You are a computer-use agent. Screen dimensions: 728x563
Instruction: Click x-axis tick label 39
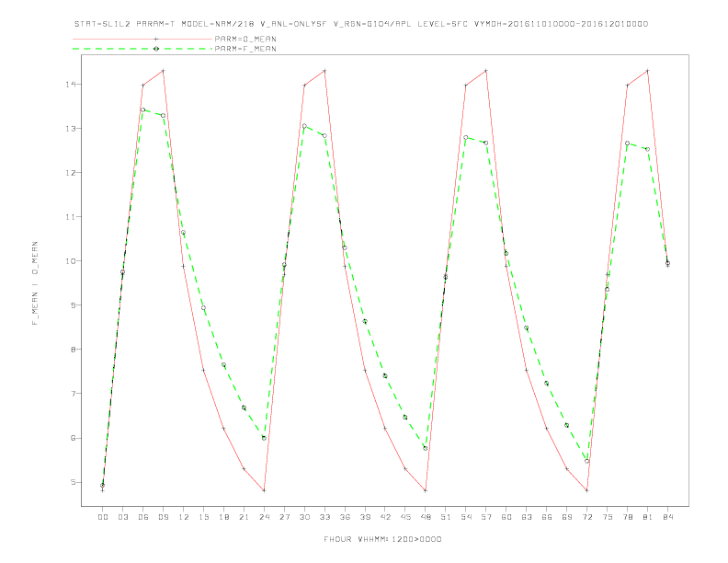[365, 517]
